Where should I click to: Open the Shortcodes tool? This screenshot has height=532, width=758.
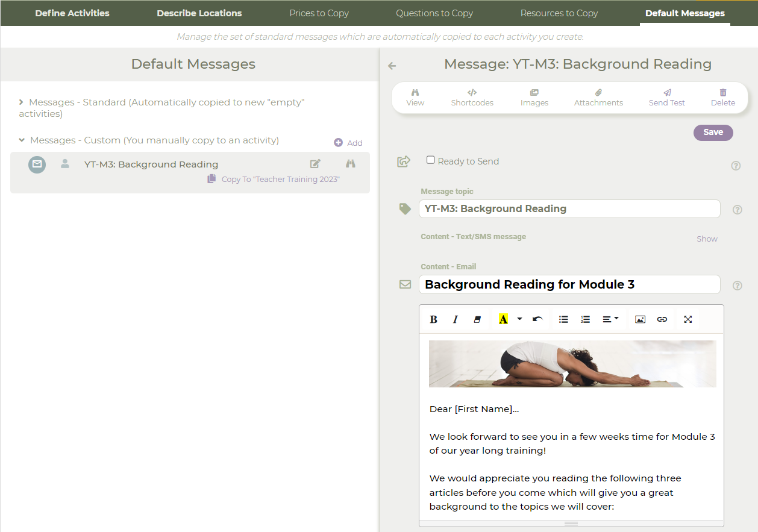pyautogui.click(x=472, y=98)
